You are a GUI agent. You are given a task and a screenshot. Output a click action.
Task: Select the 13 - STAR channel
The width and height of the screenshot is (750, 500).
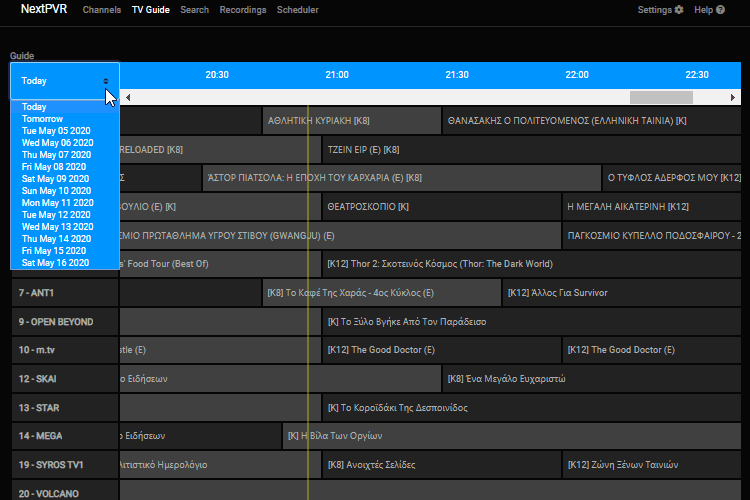tap(65, 408)
